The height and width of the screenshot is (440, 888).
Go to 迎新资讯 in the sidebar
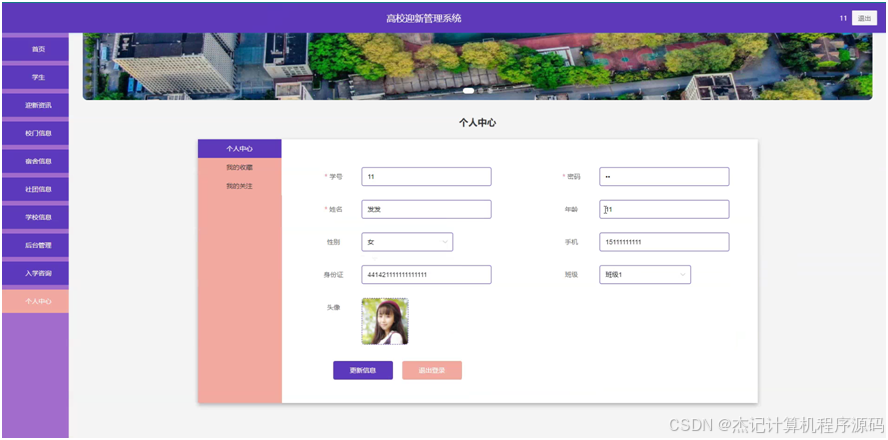(x=36, y=105)
